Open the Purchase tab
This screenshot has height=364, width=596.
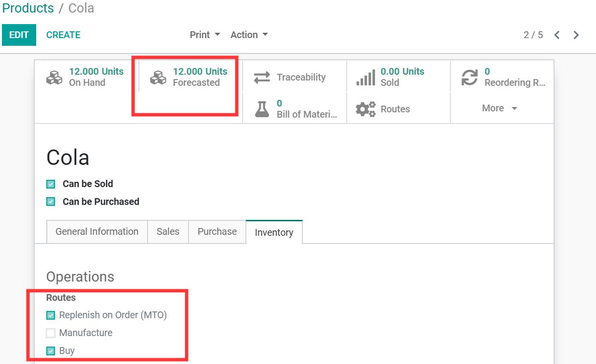point(217,232)
